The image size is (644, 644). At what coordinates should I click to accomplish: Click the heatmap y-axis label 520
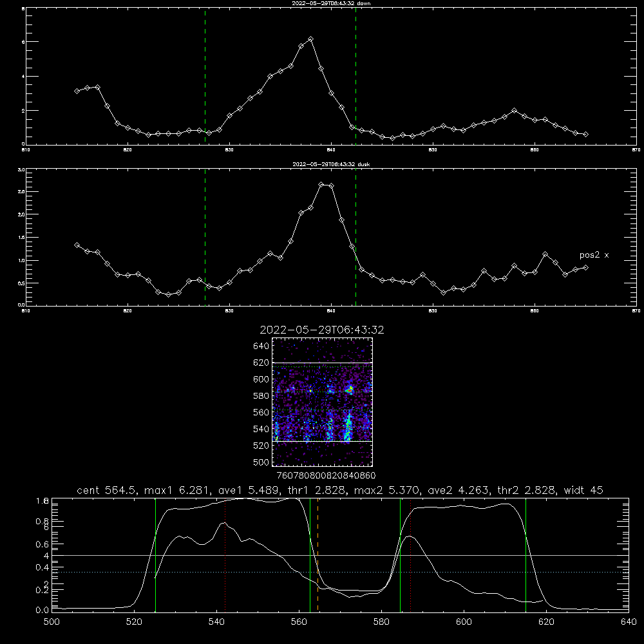click(261, 446)
